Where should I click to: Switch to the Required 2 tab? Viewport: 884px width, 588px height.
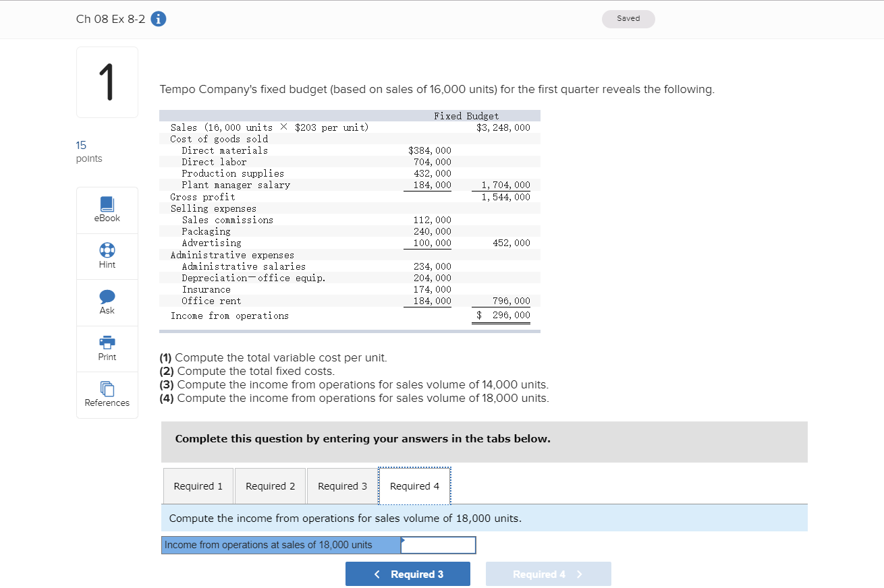pos(270,486)
